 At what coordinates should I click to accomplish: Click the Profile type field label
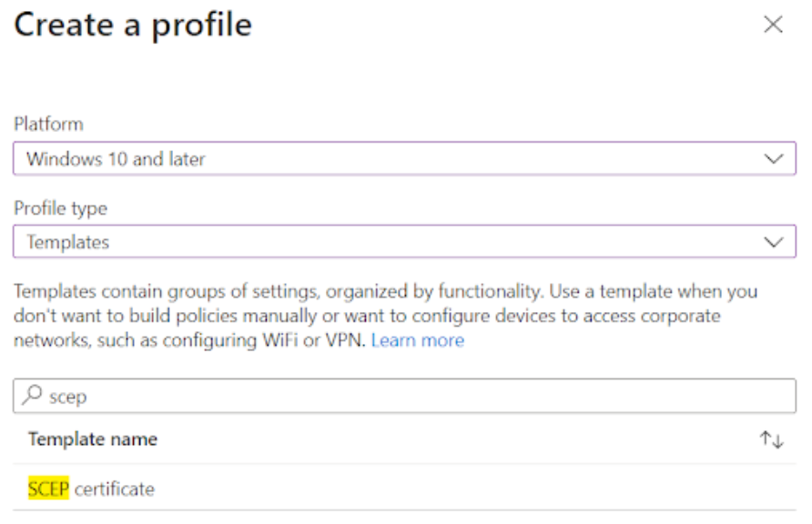61,208
